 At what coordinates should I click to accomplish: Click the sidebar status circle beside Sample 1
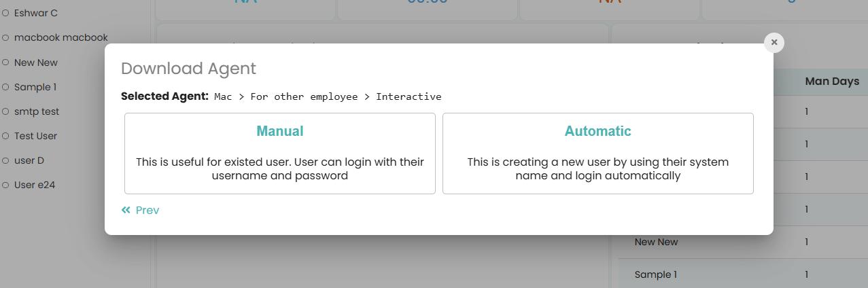5,87
